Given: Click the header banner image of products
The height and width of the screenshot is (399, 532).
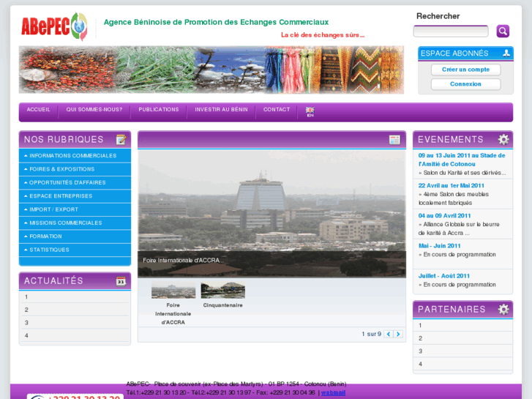Looking at the screenshot, I should [x=211, y=70].
